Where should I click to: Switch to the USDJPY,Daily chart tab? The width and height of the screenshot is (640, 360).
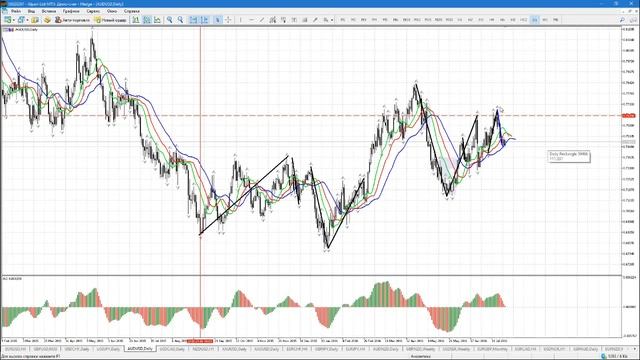(x=108, y=349)
